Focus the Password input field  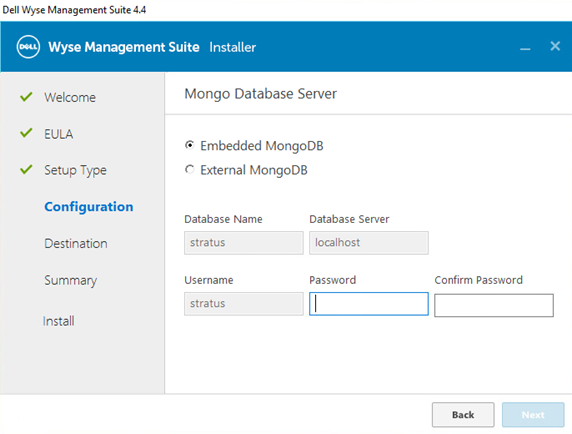click(369, 304)
